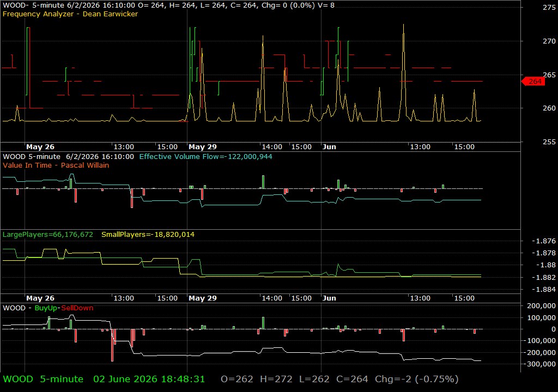Click the SmallPlayers=-18,820,014 legend

coord(148,235)
